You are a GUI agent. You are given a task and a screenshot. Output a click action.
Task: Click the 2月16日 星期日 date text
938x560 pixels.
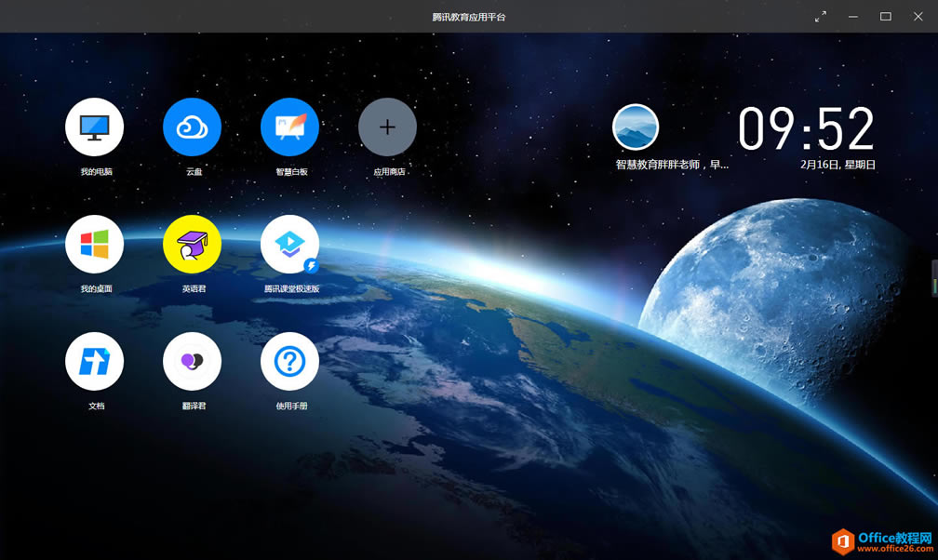tap(837, 165)
